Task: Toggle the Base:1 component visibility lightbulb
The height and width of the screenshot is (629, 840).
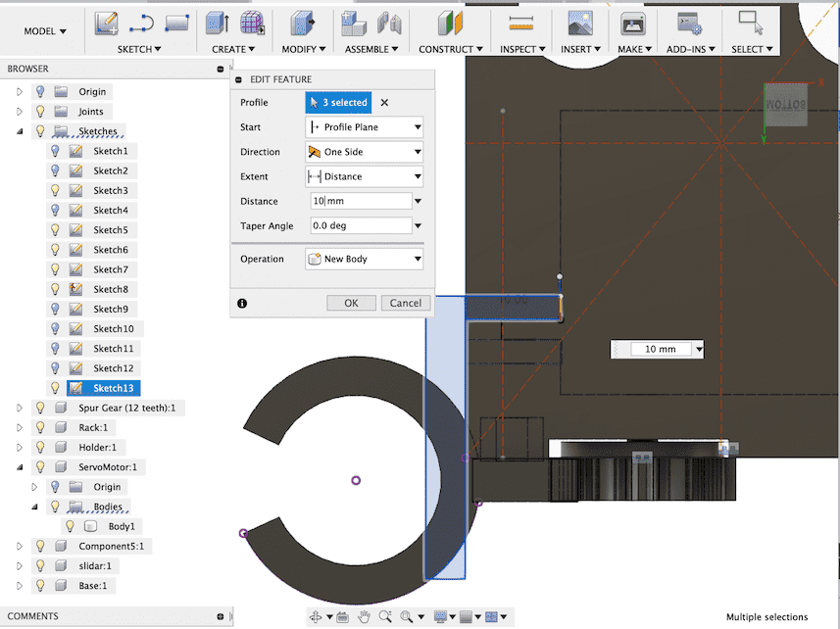Action: tap(40, 585)
